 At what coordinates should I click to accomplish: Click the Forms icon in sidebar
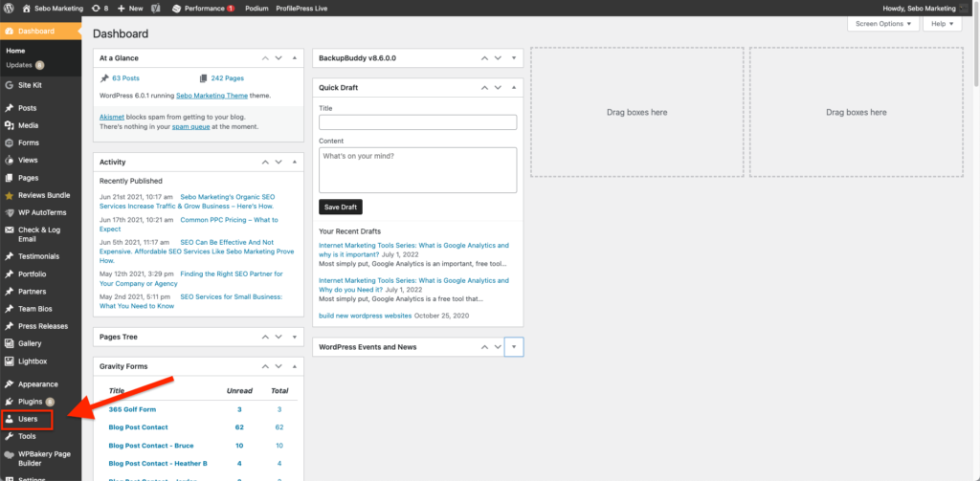9,143
